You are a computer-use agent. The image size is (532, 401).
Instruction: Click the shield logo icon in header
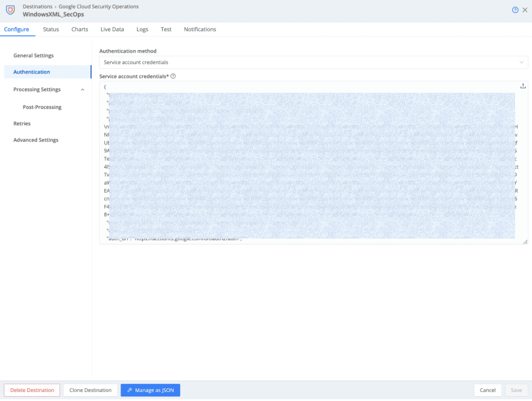[10, 10]
